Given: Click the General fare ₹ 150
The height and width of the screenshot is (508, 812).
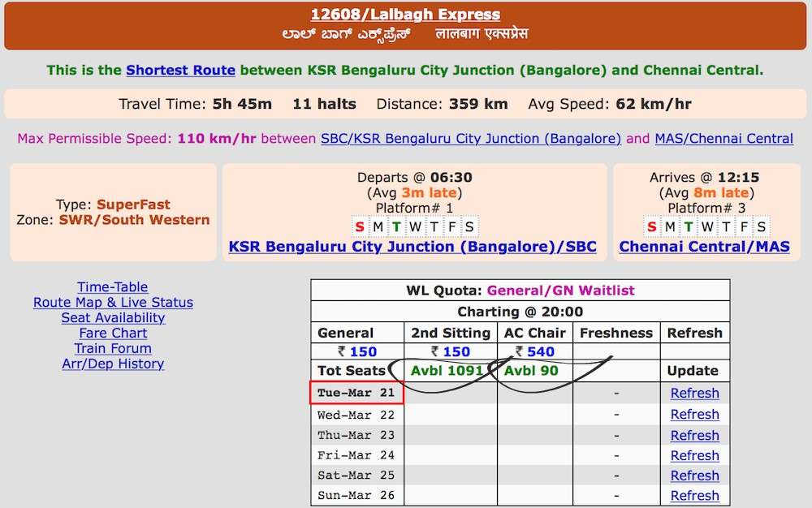Looking at the screenshot, I should coord(357,351).
